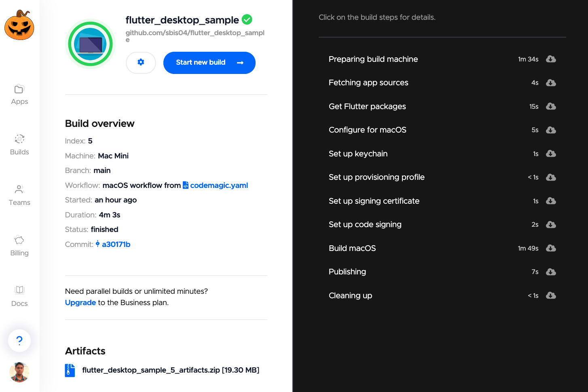Download log for Publishing step
Screen dimensions: 588x392
point(551,272)
